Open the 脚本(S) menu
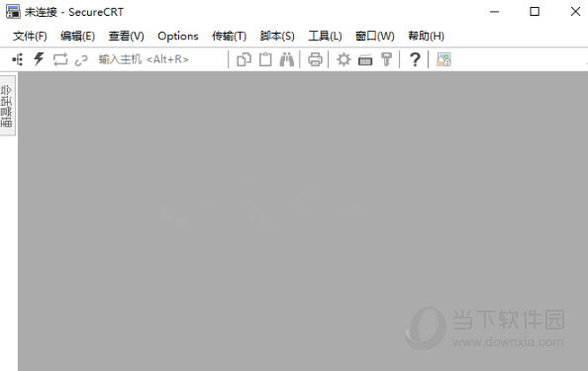Screen dimensions: 588x371 pos(277,36)
